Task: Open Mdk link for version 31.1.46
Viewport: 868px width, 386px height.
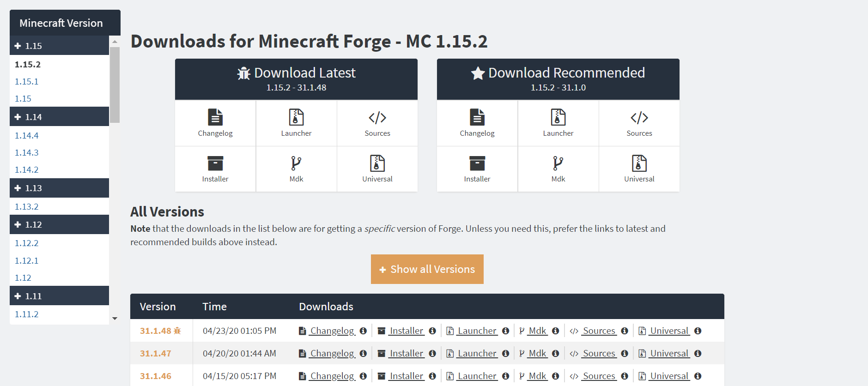Action: pyautogui.click(x=538, y=376)
